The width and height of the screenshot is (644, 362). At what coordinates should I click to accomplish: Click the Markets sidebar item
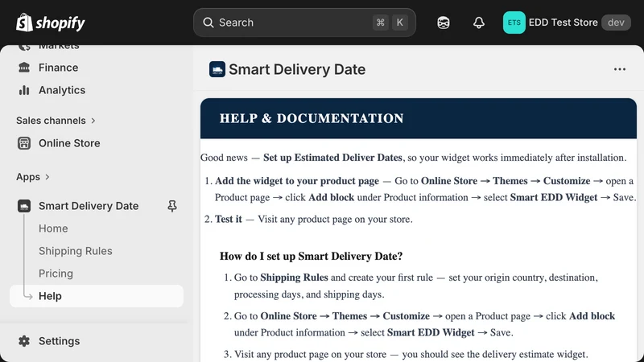click(x=59, y=47)
